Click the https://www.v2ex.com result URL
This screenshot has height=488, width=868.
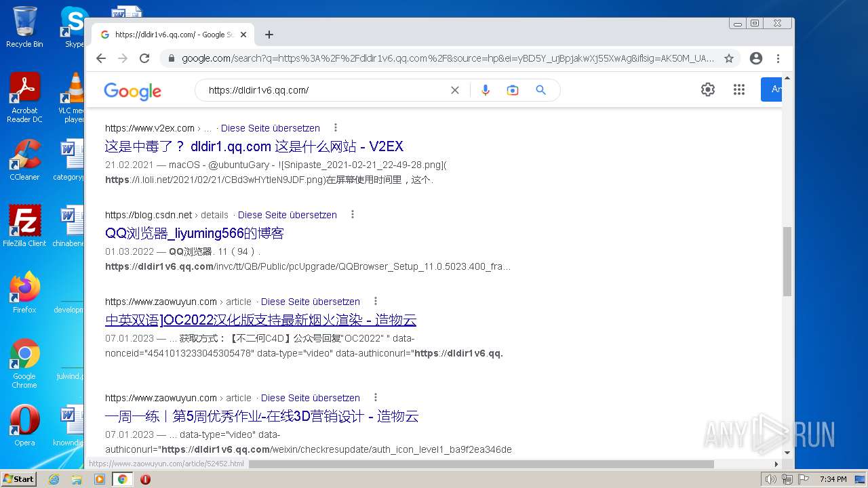click(x=150, y=128)
